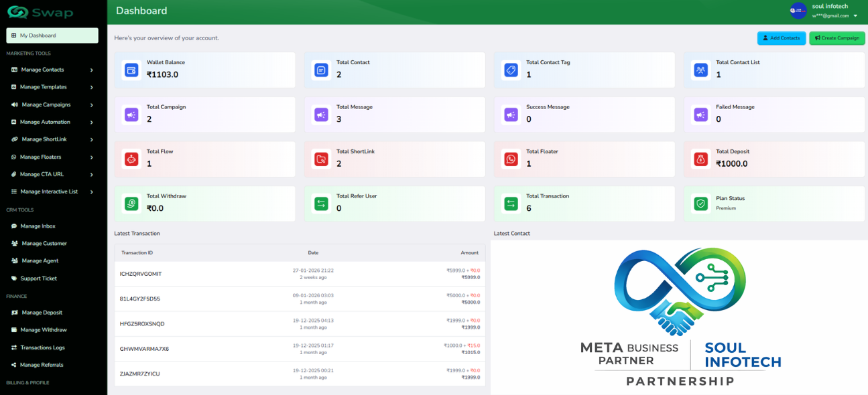Click the Plan Status shield icon
Viewport: 868px width, 395px height.
click(x=700, y=204)
